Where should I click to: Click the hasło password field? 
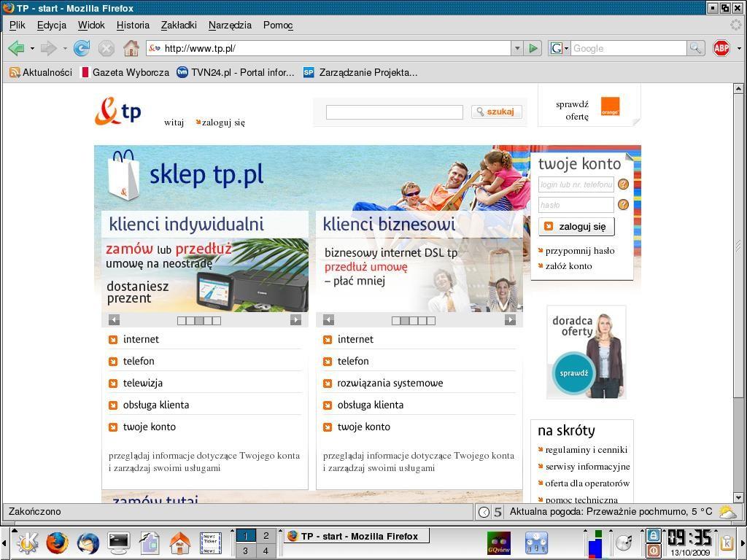pos(576,205)
